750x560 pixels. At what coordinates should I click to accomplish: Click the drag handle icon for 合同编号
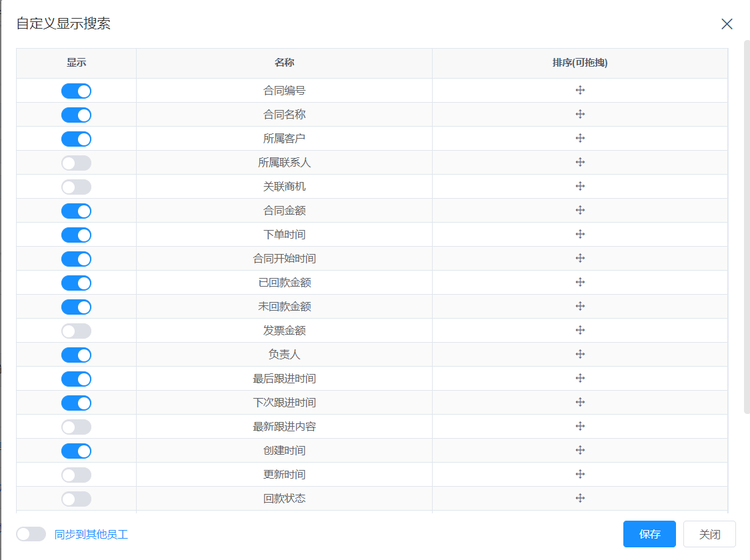coord(580,91)
